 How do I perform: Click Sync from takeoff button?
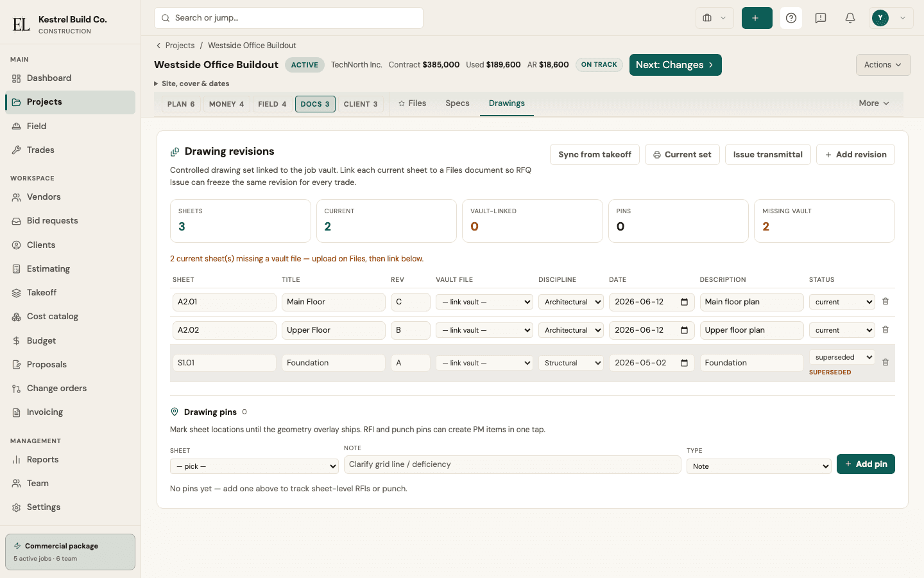pos(595,155)
